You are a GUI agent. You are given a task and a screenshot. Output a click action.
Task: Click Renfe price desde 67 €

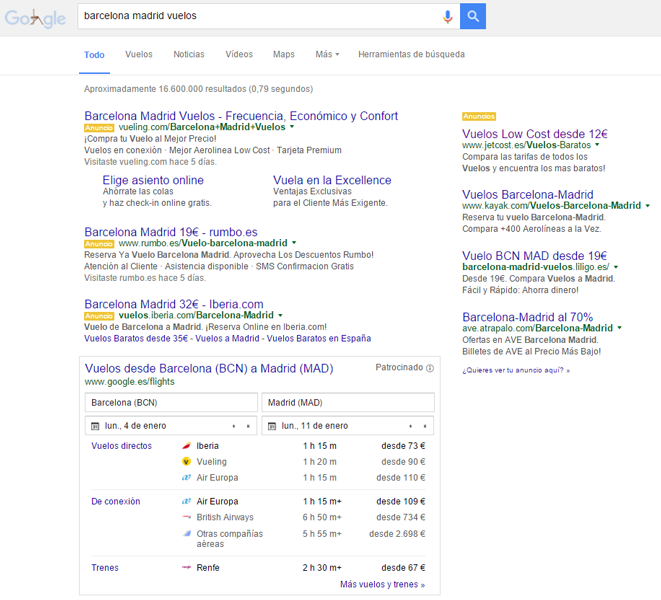tap(403, 568)
